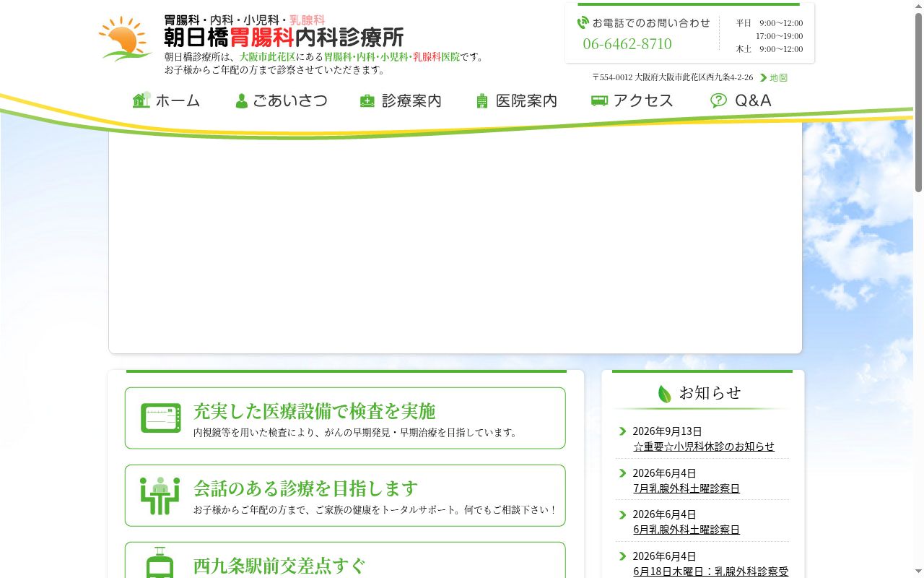
Task: Open the Q&A menu item
Action: click(741, 100)
